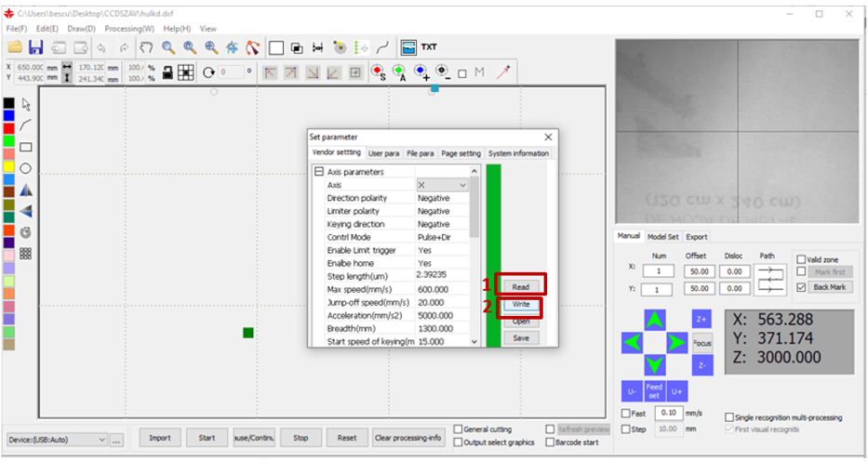Select the arrow pointer tool in the left toolbox

(x=26, y=104)
